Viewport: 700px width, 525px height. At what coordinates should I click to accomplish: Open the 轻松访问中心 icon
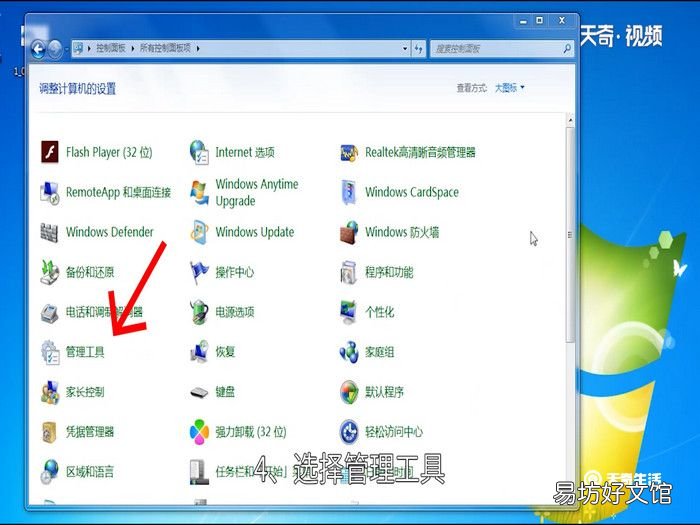coord(349,432)
